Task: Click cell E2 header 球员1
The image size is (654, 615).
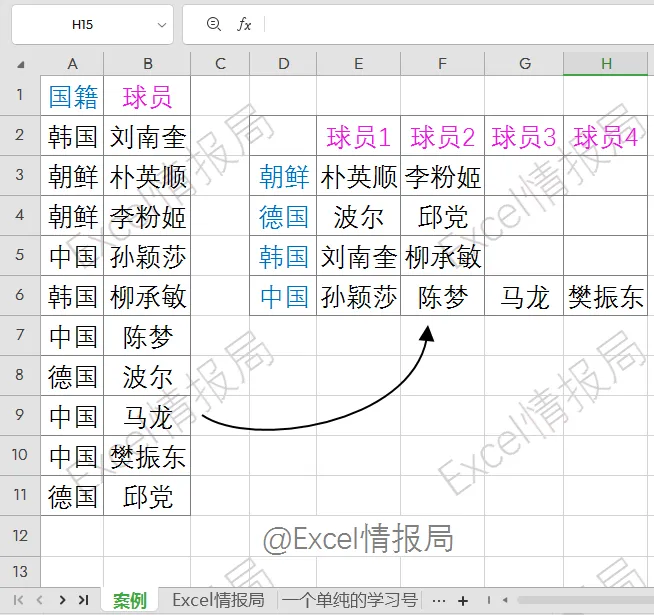Action: click(359, 136)
